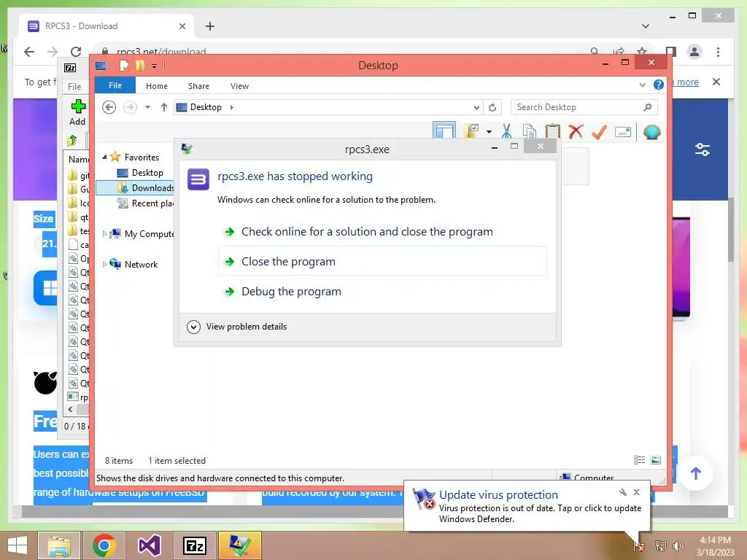This screenshot has width=747, height=560.
Task: Open the address bar history dropdown
Action: [x=476, y=108]
